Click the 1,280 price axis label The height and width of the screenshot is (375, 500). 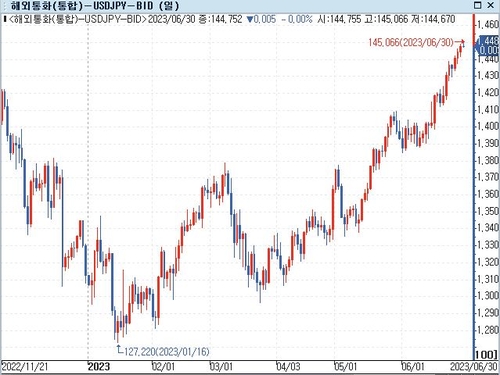point(488,330)
